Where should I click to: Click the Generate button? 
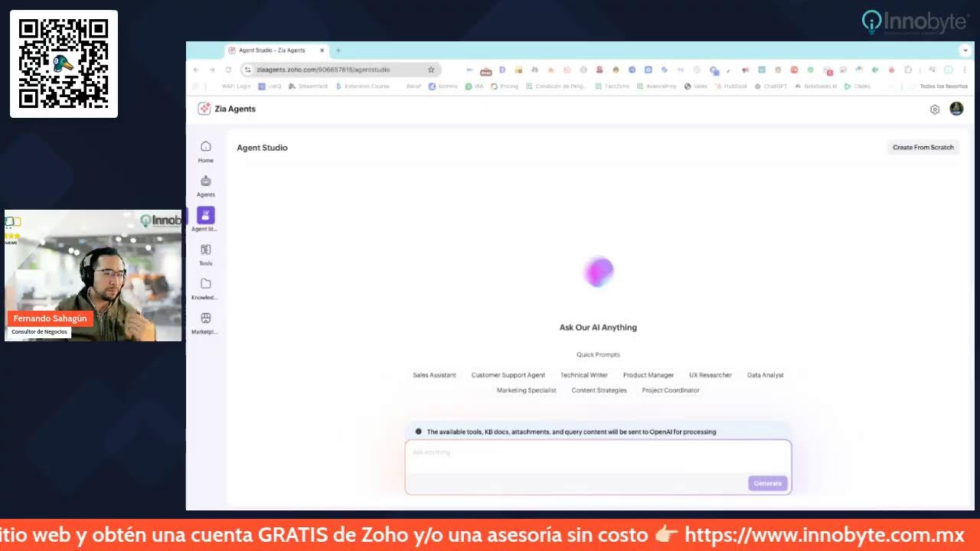point(768,483)
